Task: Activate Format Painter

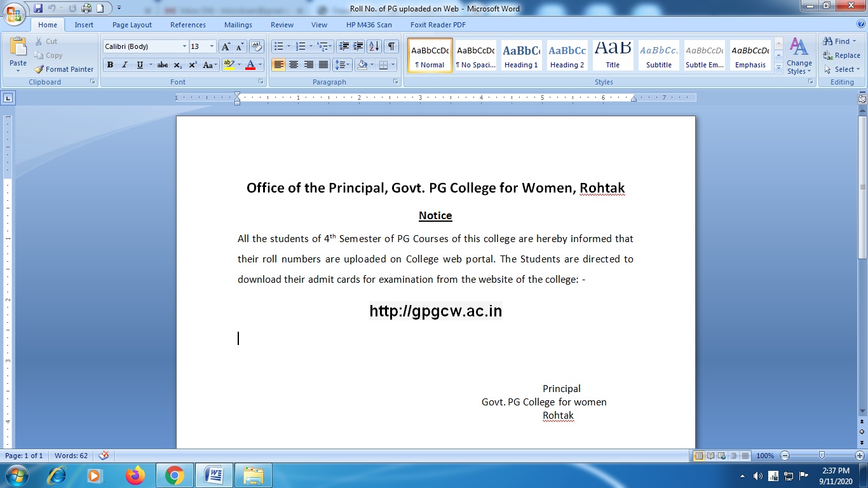Action: click(x=64, y=69)
